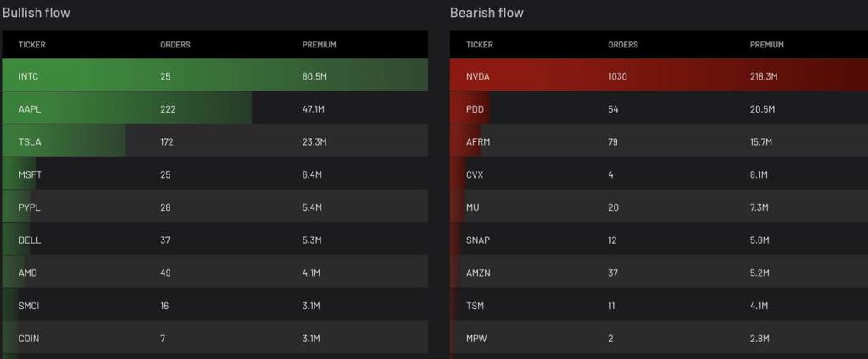This screenshot has width=868, height=359.
Task: Select the PYPL row
Action: point(30,207)
